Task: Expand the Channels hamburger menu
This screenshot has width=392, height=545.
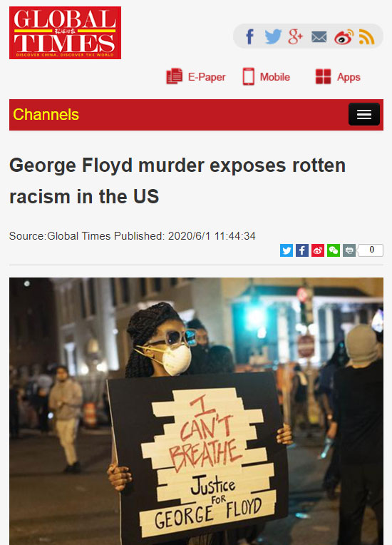Action: [x=364, y=114]
